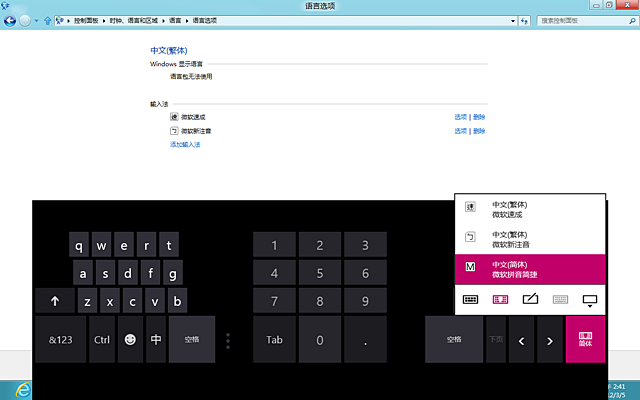Navigate to 语言 in the breadcrumb
Screen dimensions: 640x400
click(x=175, y=21)
